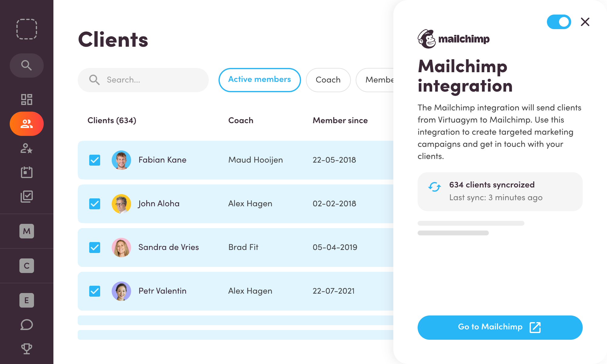Click the M app shortcut in the sidebar

[27, 231]
